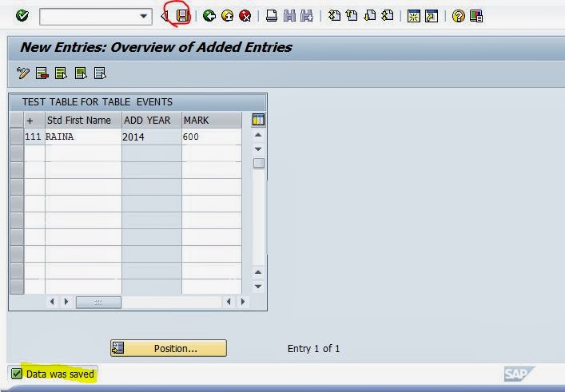Viewport: 565px width, 392px height.
Task: Collapse the command field with the triangle arrow
Action: point(165,16)
